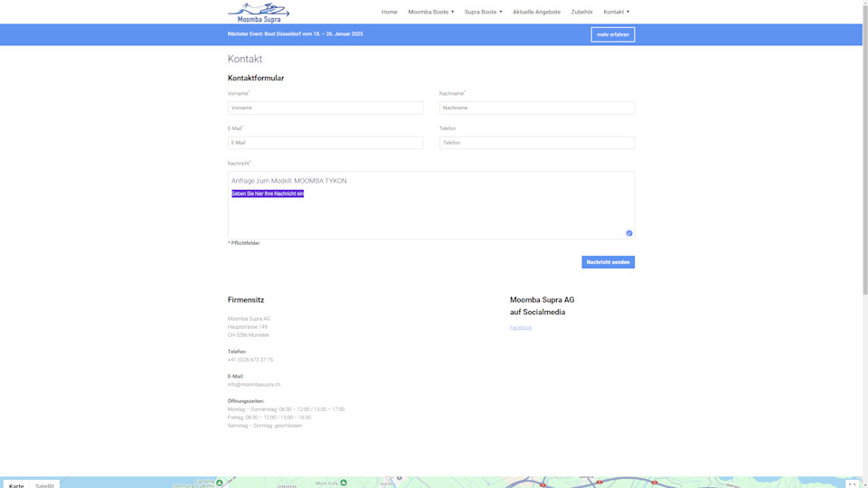Click the blue checkmark icon in Nachricht box
The image size is (868, 488).
tap(629, 233)
